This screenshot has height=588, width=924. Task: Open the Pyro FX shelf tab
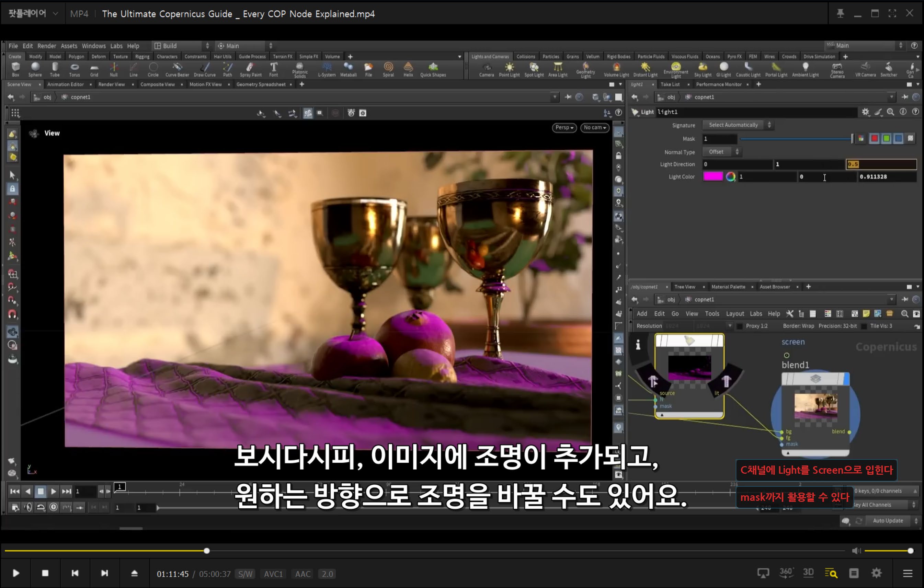(x=734, y=56)
